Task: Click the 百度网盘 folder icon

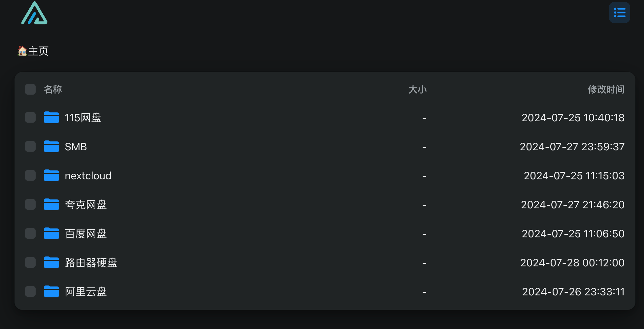Action: 51,233
